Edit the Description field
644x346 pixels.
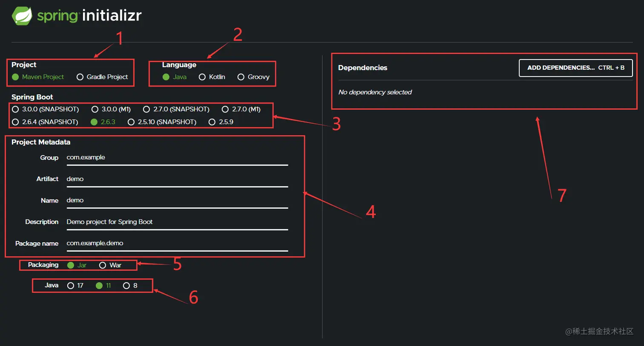[177, 222]
